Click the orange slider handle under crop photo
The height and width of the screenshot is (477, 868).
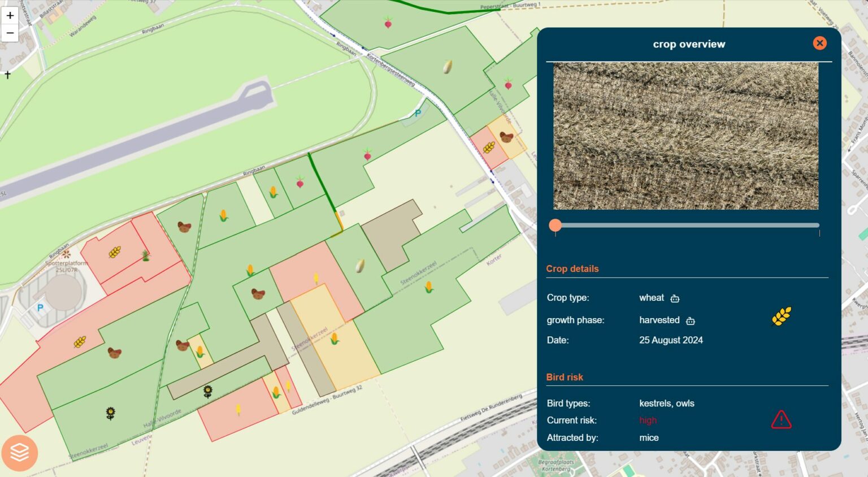[555, 226]
